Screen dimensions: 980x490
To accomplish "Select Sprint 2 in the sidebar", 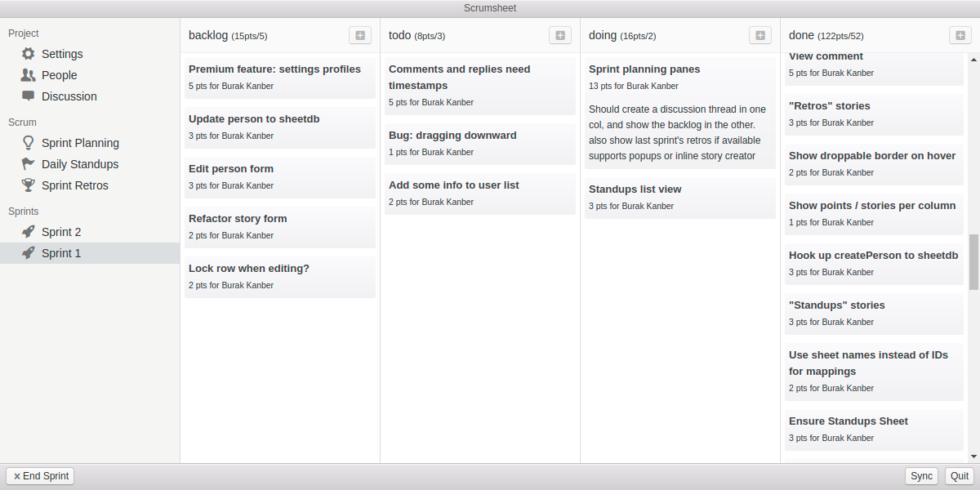I will point(60,231).
